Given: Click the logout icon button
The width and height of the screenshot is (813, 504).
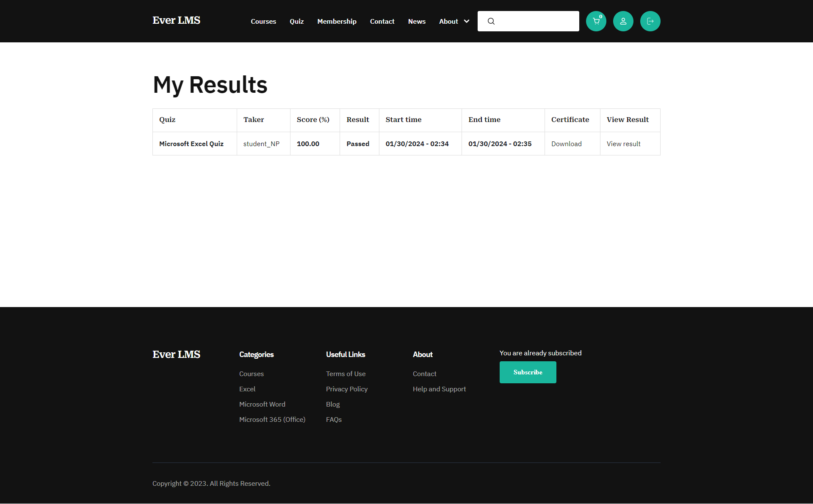Looking at the screenshot, I should (x=650, y=21).
